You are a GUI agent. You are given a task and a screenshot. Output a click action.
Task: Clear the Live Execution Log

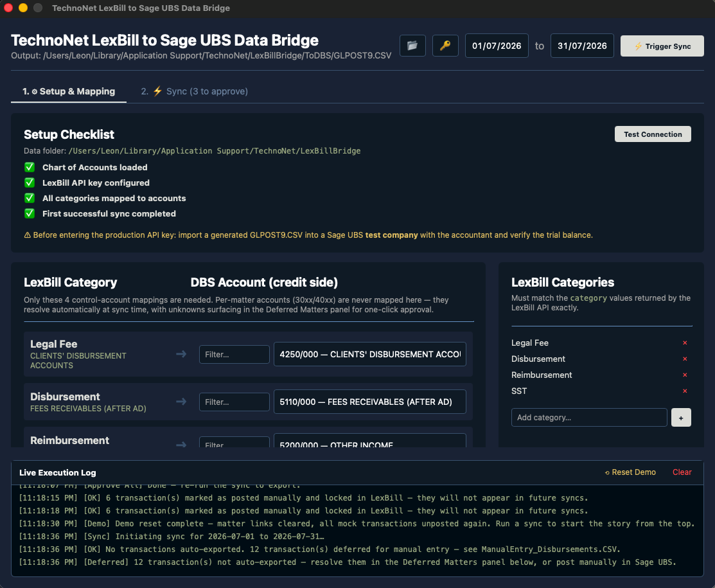[682, 472]
